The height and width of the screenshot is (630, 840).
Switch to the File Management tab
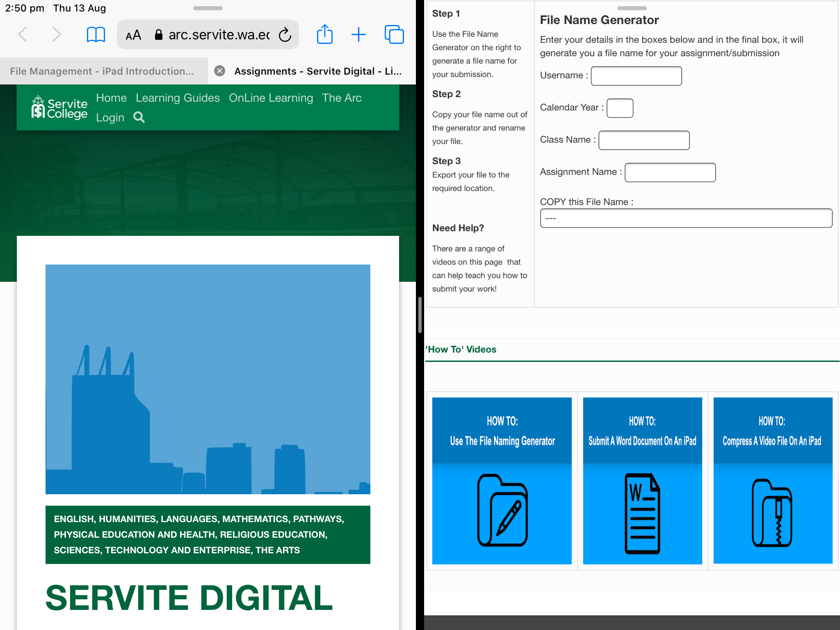click(102, 71)
